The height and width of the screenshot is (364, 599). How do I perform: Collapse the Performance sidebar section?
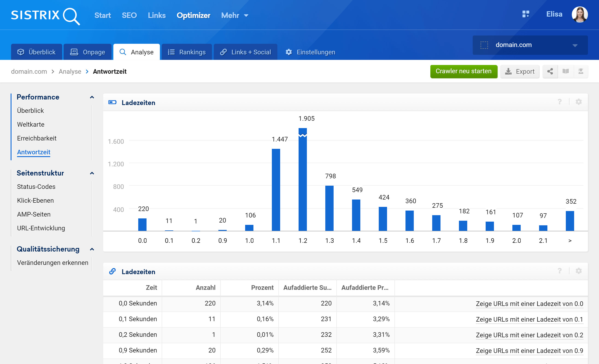(92, 97)
